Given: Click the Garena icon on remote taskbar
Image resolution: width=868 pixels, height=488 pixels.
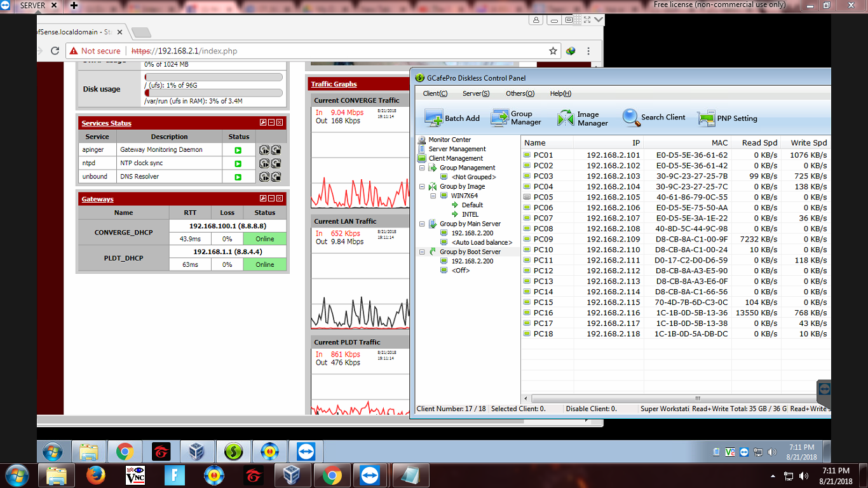Looking at the screenshot, I should pos(161,452).
